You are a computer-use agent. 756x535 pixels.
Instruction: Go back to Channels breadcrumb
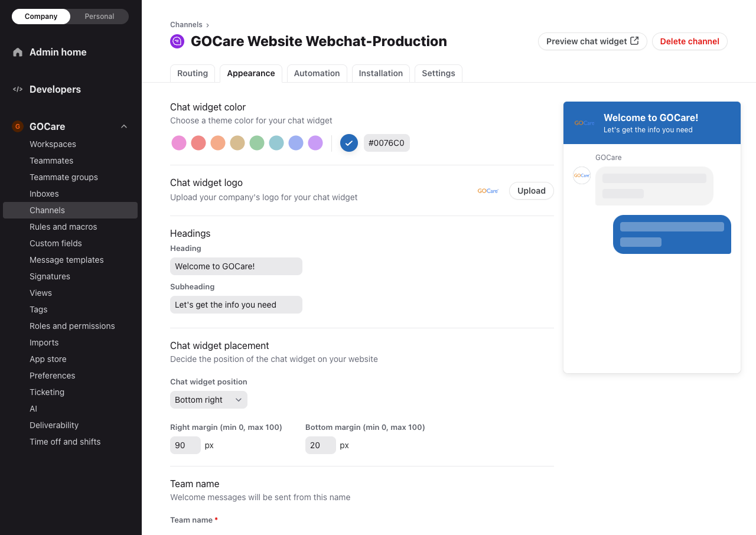(186, 25)
